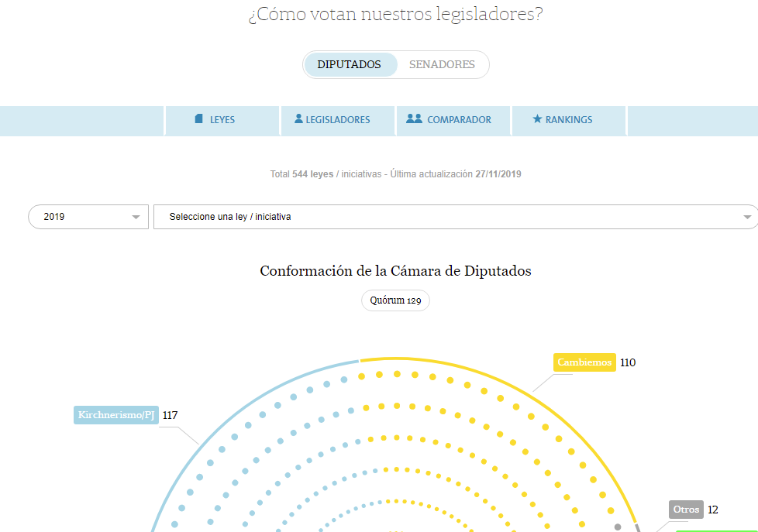The width and height of the screenshot is (758, 532).
Task: Click the '¿Cómo votan nuestros legisladores?' heading
Action: click(395, 14)
